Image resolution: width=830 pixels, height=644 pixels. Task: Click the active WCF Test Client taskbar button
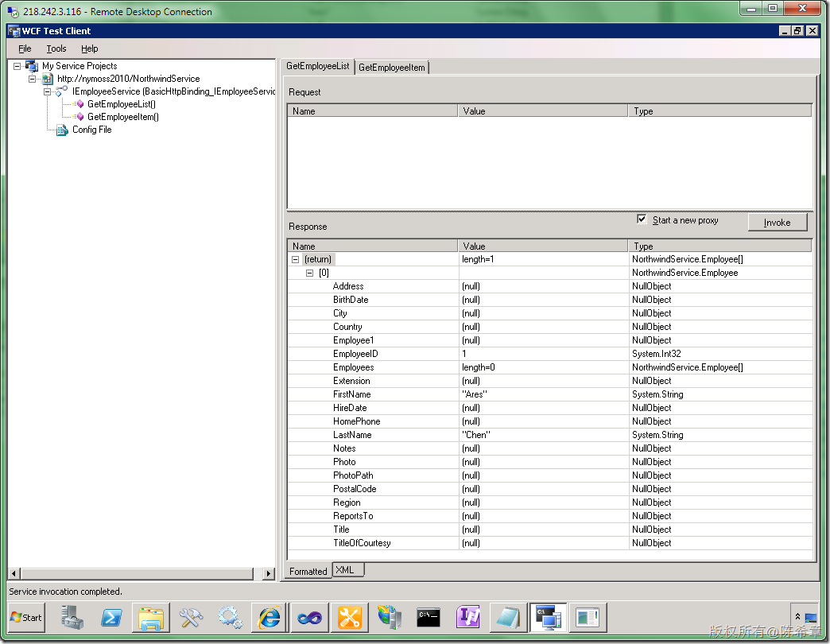(548, 618)
